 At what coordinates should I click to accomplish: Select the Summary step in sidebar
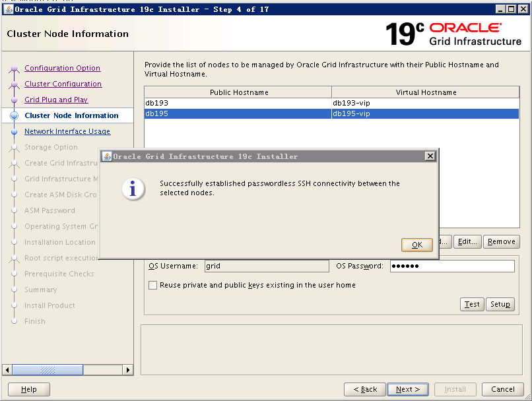tap(41, 290)
